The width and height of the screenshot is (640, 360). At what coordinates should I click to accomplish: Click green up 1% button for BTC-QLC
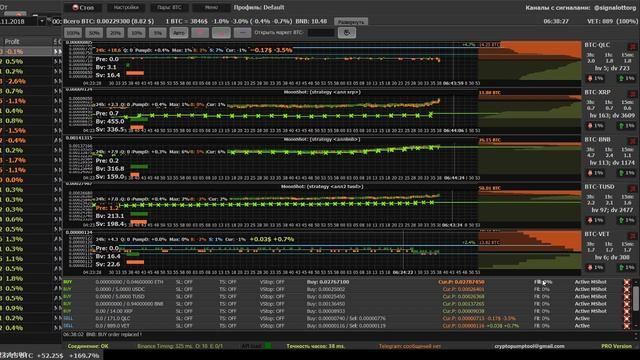tap(627, 78)
